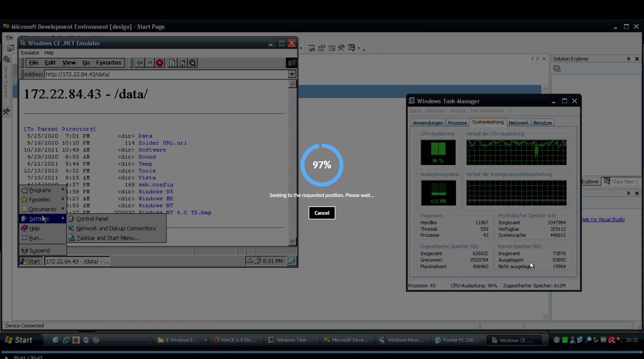Pin the Solution Explorer panel
644x359 pixels.
[x=628, y=59]
